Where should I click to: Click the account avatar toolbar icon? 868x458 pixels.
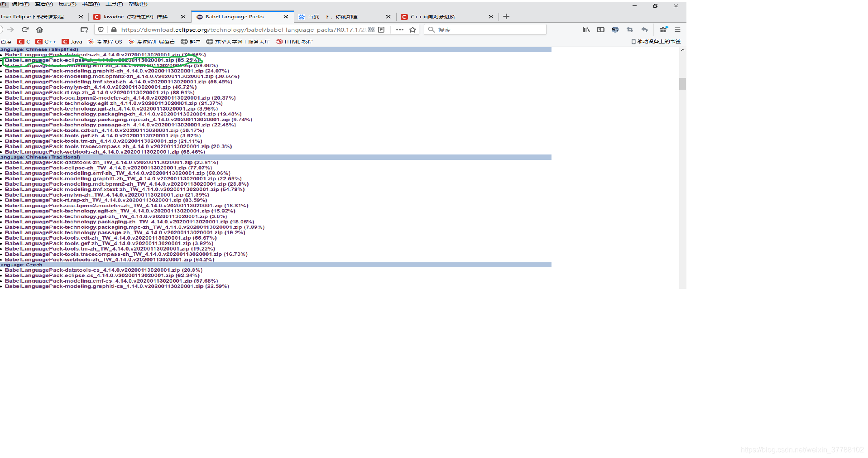615,29
